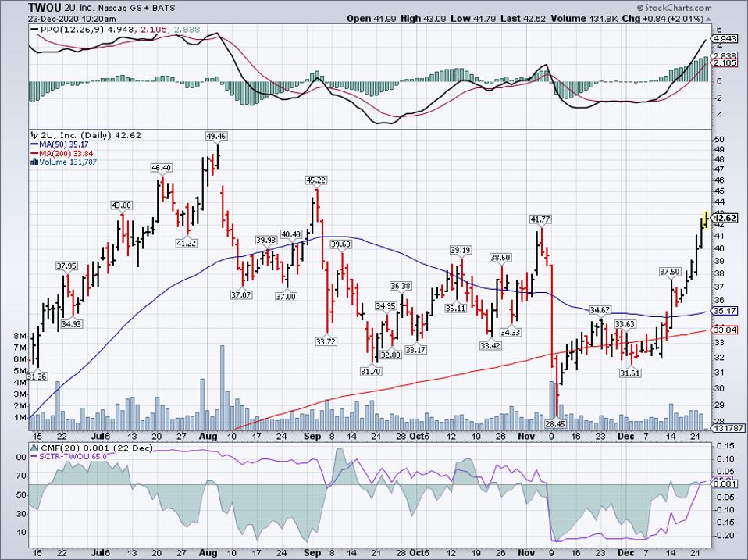Click the 43.00 high price label
The image size is (748, 560).
pos(122,205)
